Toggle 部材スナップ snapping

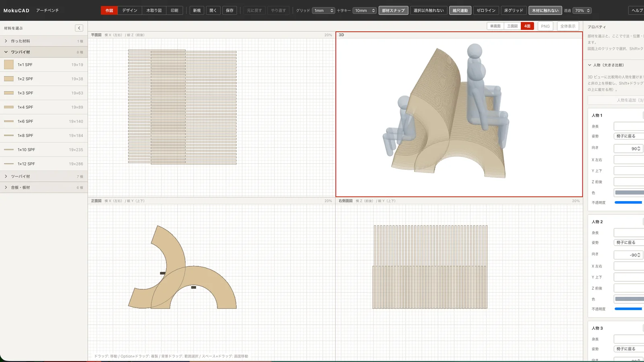(393, 10)
